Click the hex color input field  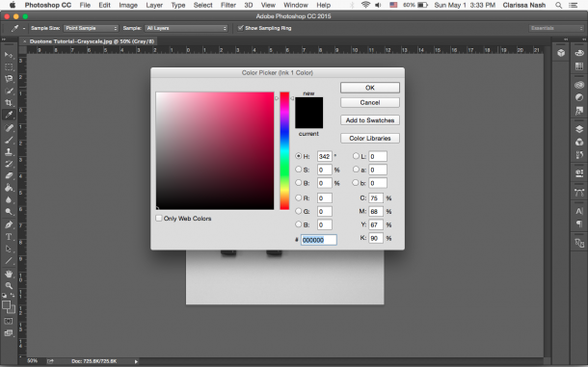pos(319,240)
